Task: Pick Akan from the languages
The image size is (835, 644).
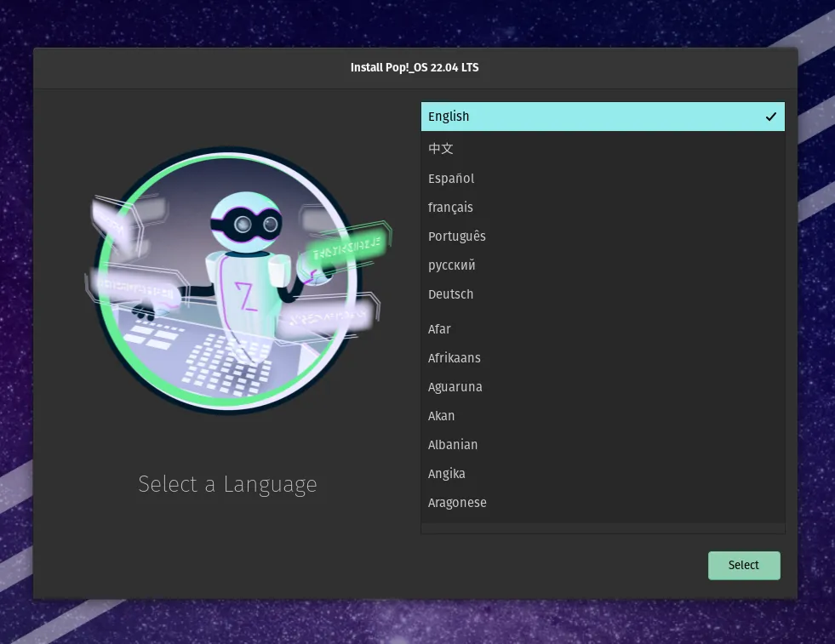Action: [441, 416]
